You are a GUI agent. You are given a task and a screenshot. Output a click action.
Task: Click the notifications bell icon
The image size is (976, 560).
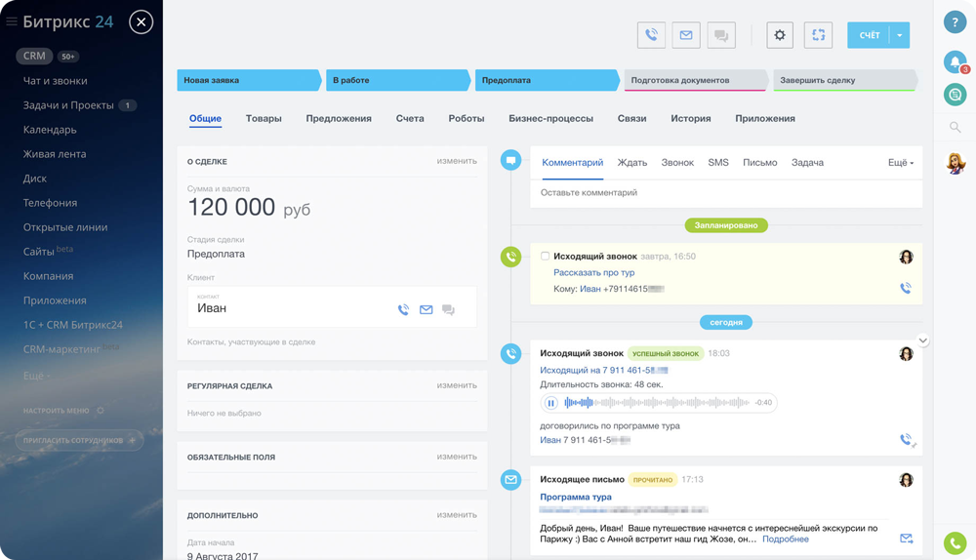(x=955, y=61)
